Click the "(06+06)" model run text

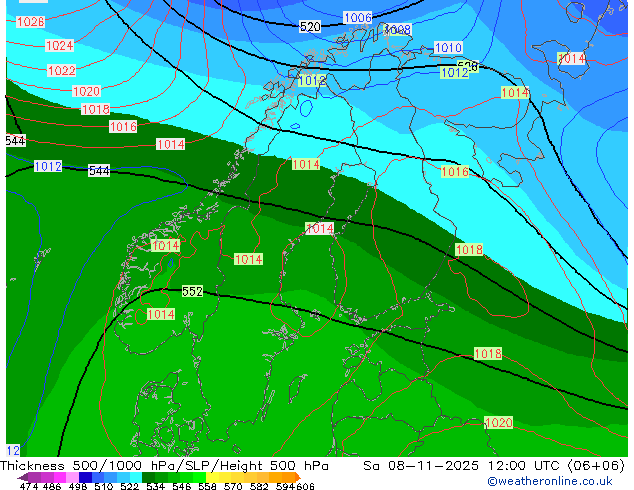point(597,466)
